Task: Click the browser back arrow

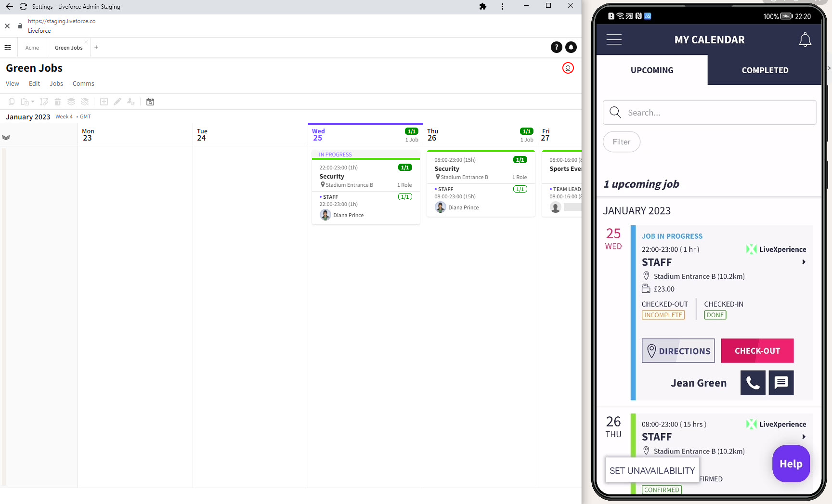Action: 9,7
